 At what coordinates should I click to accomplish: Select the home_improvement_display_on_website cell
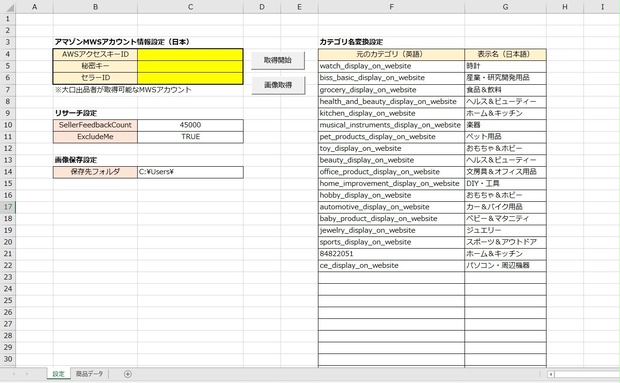pos(391,183)
